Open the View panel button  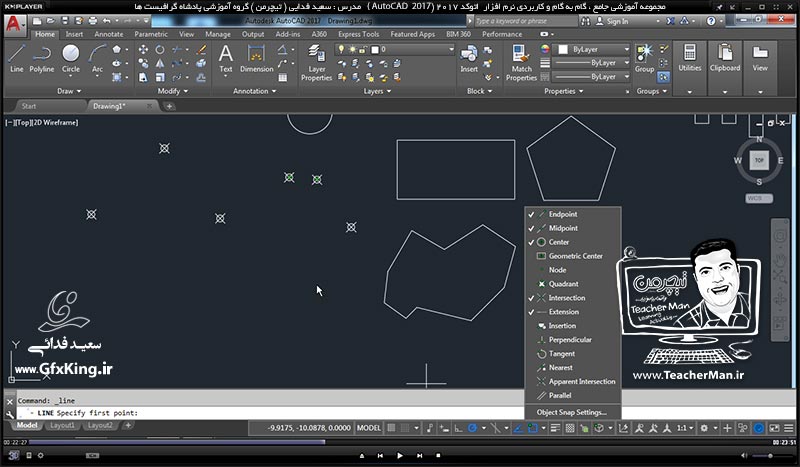click(760, 58)
